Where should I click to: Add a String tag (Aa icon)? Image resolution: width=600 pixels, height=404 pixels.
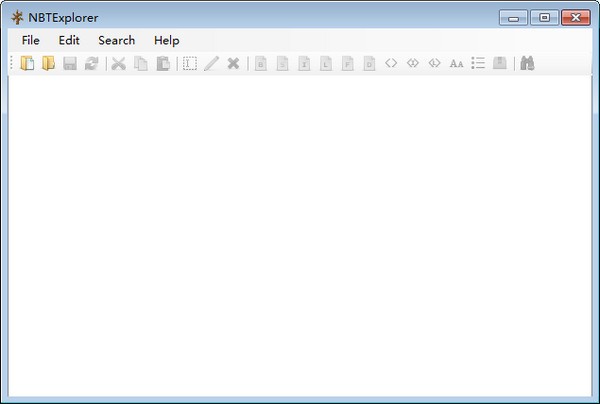coord(456,64)
